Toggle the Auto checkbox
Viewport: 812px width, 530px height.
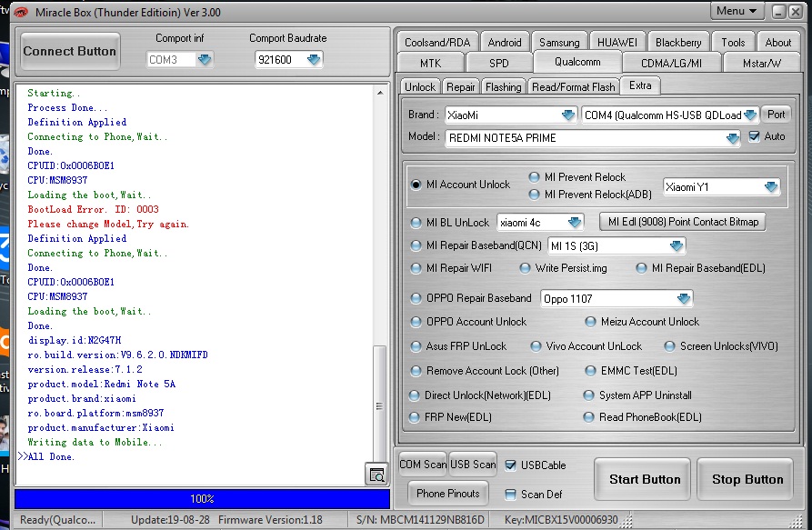point(755,136)
